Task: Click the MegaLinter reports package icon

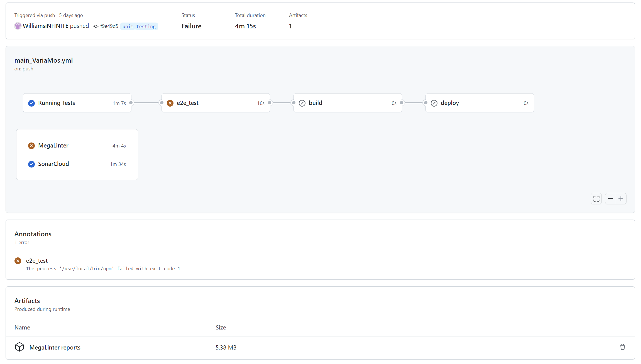Action: (19, 347)
